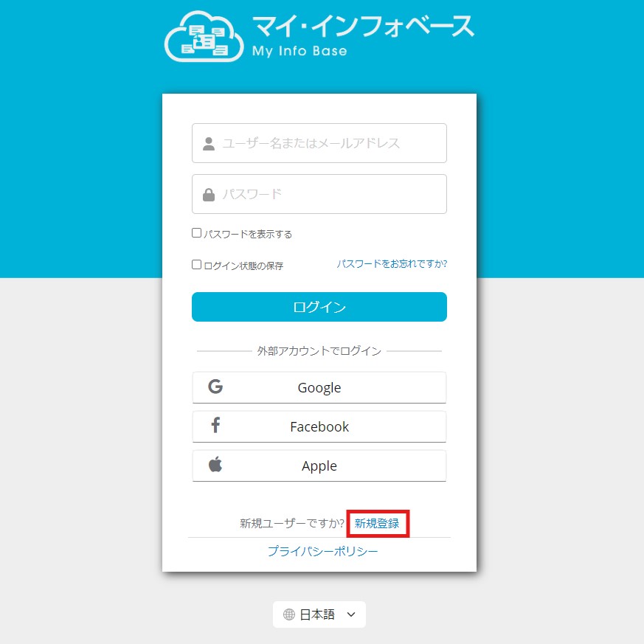Expand the 日本語 language chevron
644x644 pixels.
click(351, 614)
